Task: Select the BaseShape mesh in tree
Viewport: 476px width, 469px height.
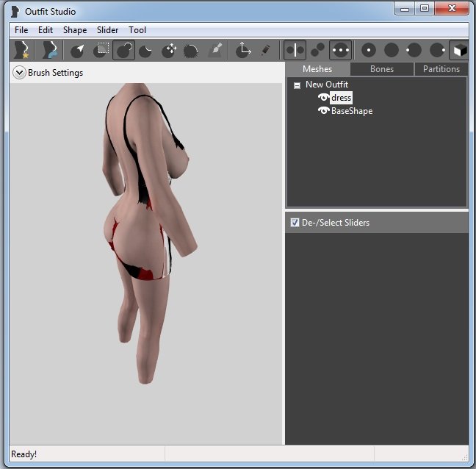Action: (352, 111)
